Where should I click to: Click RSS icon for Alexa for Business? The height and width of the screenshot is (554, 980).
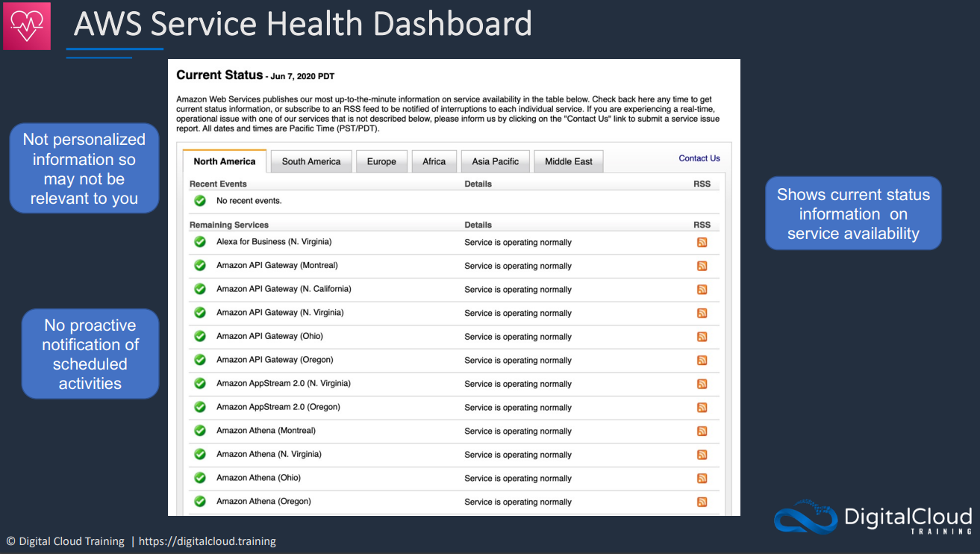pyautogui.click(x=702, y=242)
